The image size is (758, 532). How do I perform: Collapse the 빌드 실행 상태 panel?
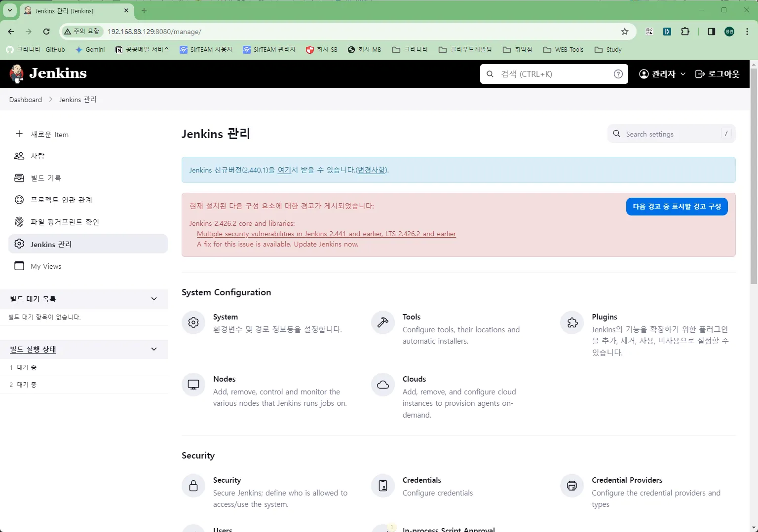pos(154,349)
